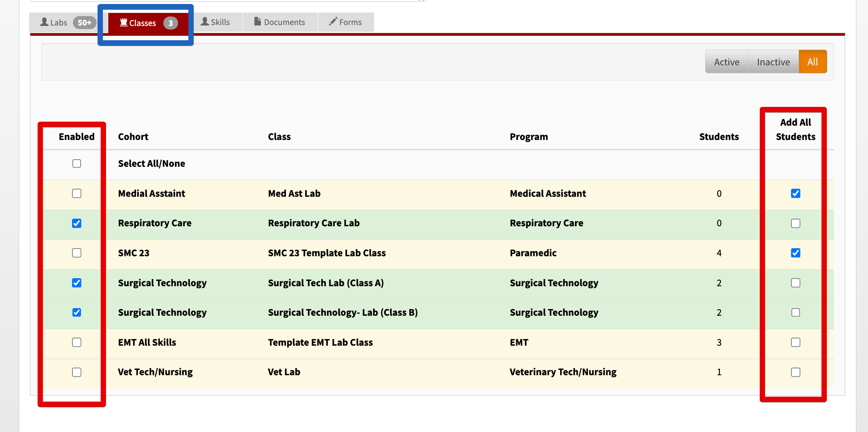Filter classes by Inactive
The width and height of the screenshot is (868, 432).
coord(773,62)
